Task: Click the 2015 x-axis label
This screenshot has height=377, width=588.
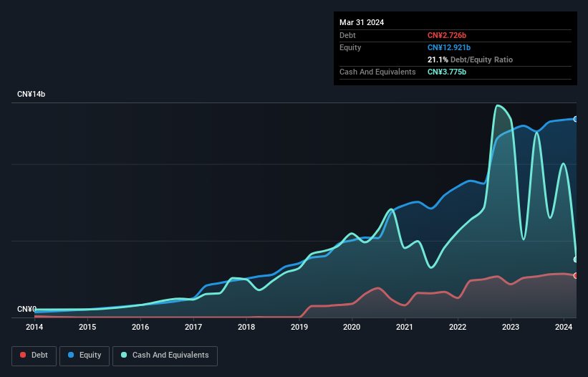Action: click(87, 327)
